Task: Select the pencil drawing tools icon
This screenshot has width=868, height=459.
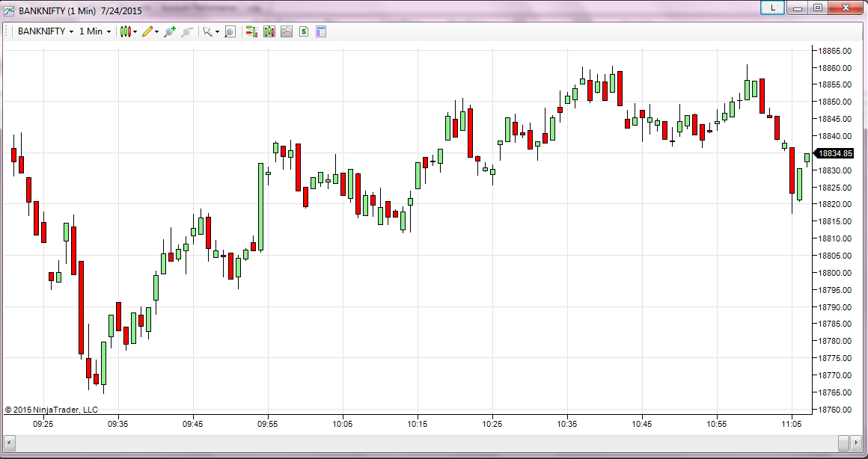Action: pos(147,31)
